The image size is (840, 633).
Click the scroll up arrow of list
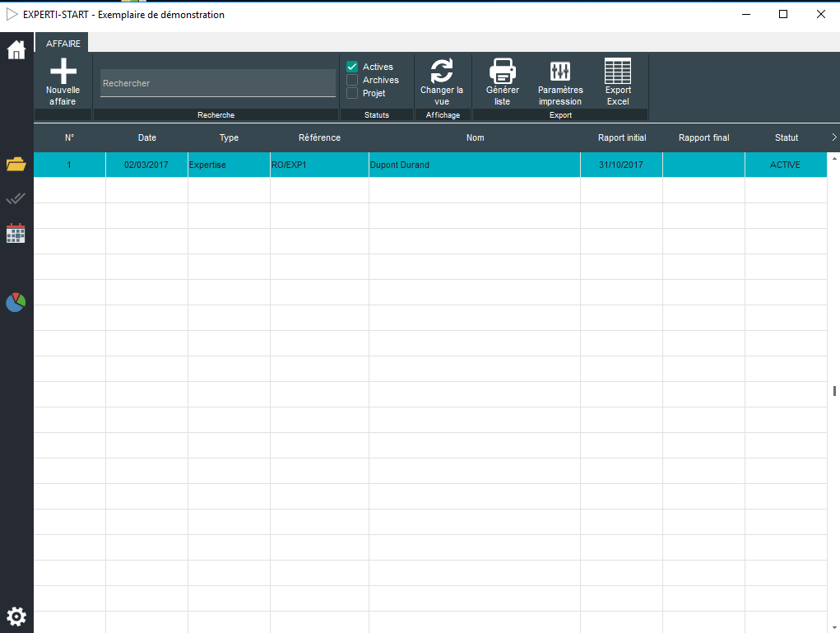tap(834, 159)
